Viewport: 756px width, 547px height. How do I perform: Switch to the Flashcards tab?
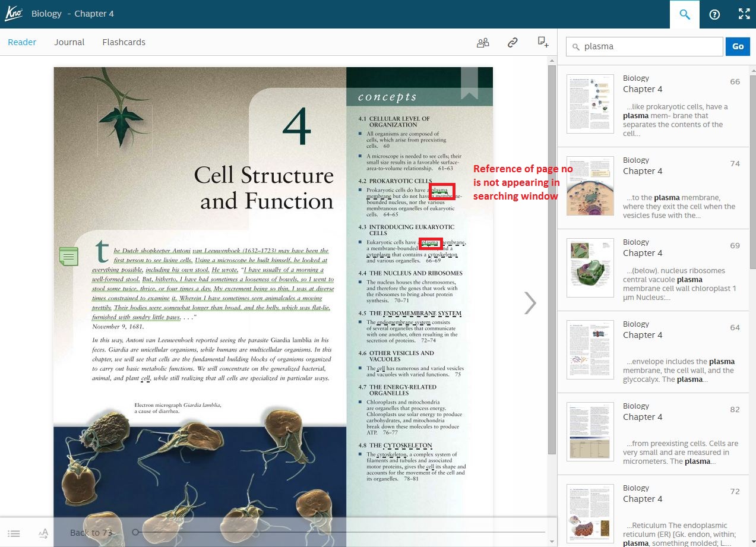pyautogui.click(x=124, y=42)
